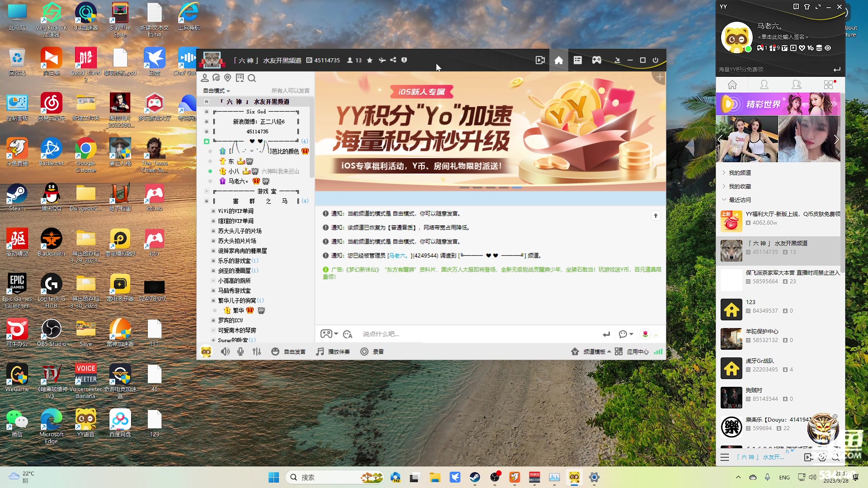
Task: Click the plus button at banner corner
Action: (x=660, y=77)
